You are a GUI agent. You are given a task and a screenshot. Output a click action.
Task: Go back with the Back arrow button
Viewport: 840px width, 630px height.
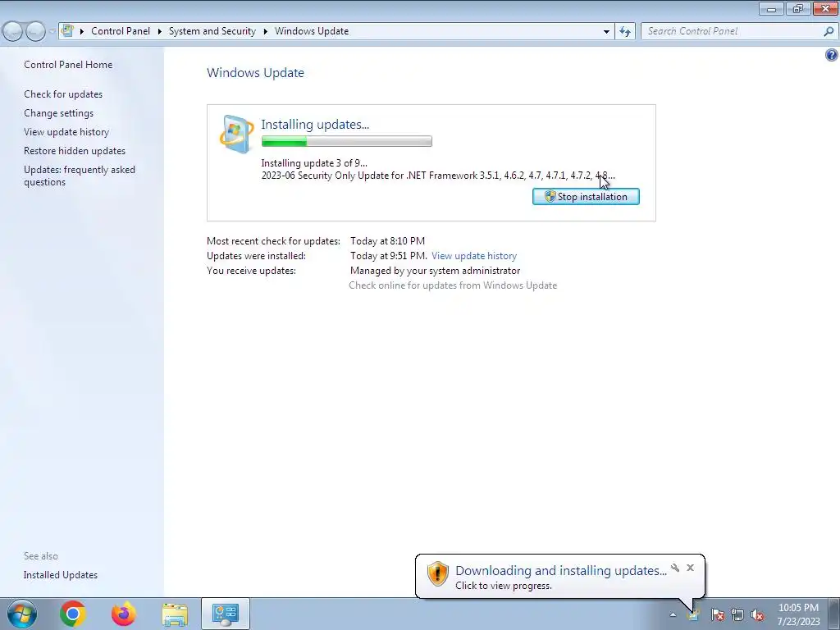click(13, 32)
